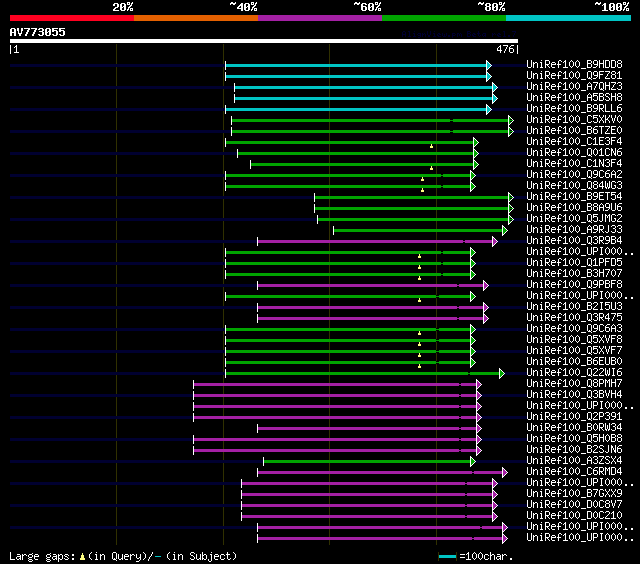Click the purple alignment bar for UniRef100_B7GXX9
Viewport: 640px width, 564px height.
[x=367, y=495]
